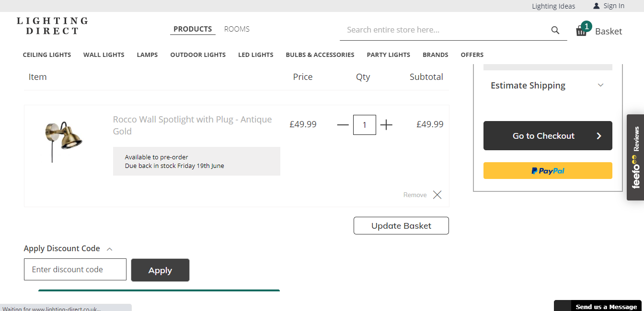The height and width of the screenshot is (311, 644).
Task: Select the OFFERS menu item
Action: (x=472, y=55)
